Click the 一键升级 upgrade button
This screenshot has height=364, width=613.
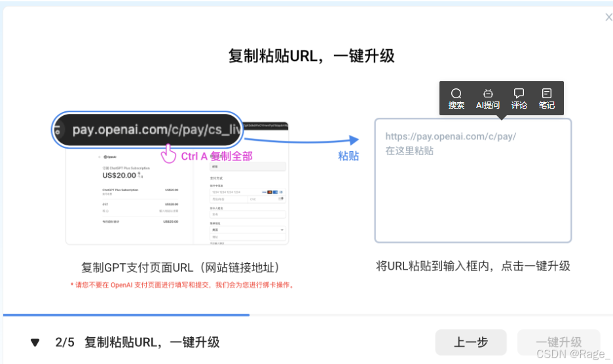tap(559, 342)
